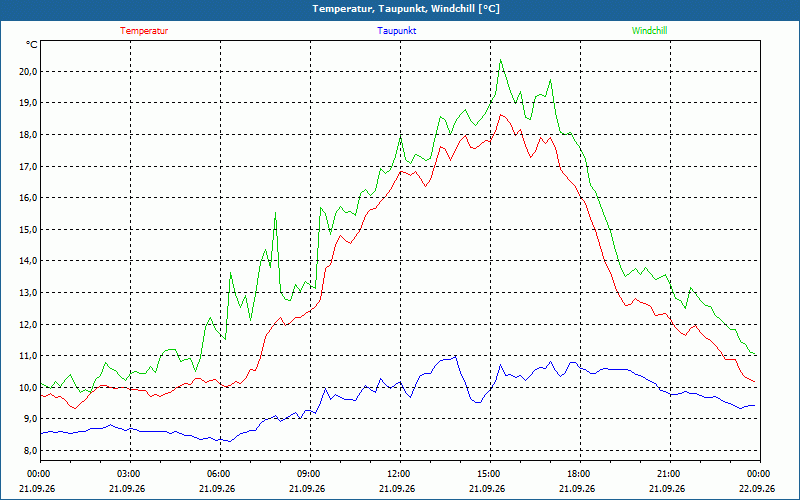The image size is (800, 500).
Task: Click the '12,0' y-axis value
Action: (x=29, y=324)
